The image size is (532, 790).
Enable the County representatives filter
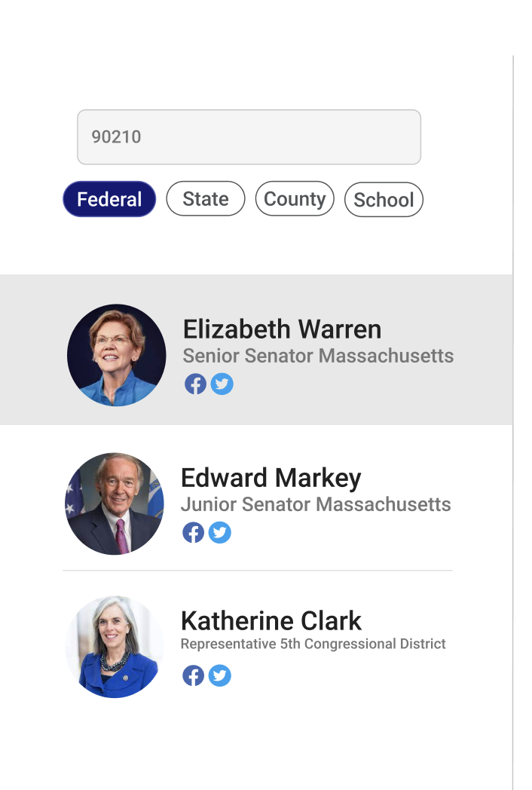tap(295, 198)
